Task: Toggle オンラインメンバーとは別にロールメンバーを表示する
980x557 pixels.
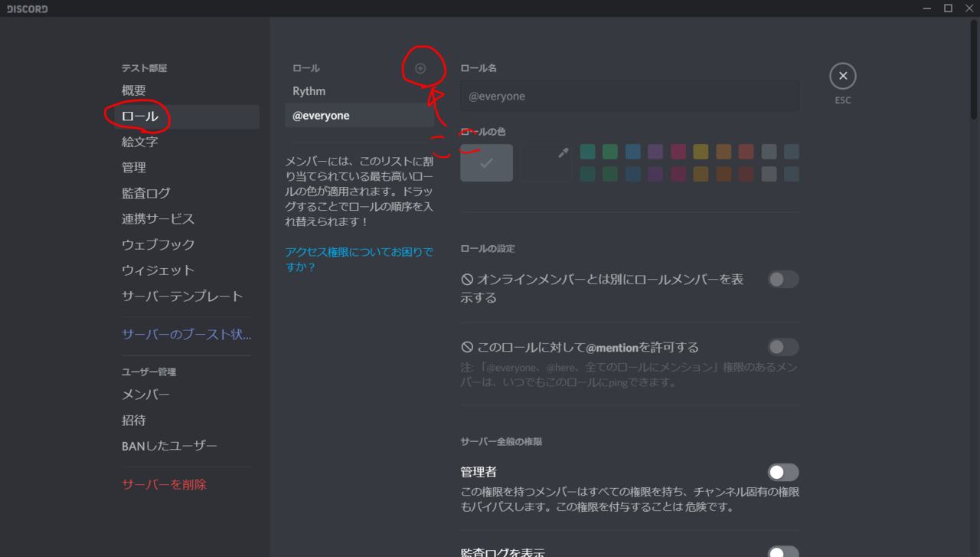Action: pos(782,279)
